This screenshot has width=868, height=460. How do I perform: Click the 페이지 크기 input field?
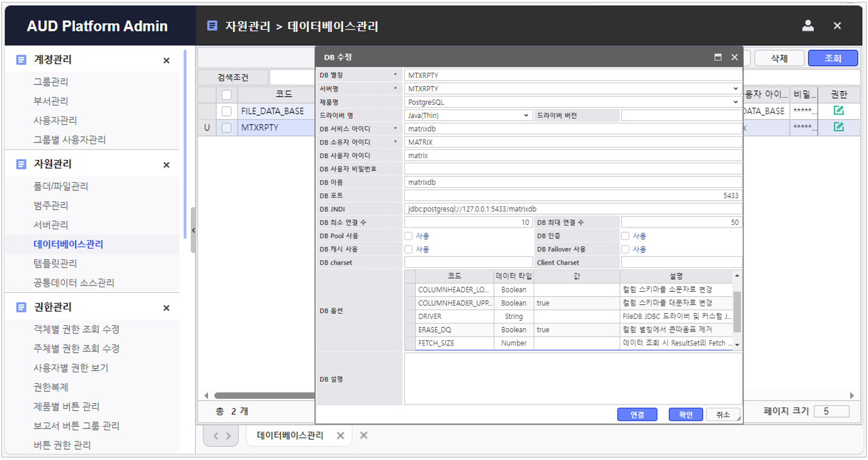point(831,411)
